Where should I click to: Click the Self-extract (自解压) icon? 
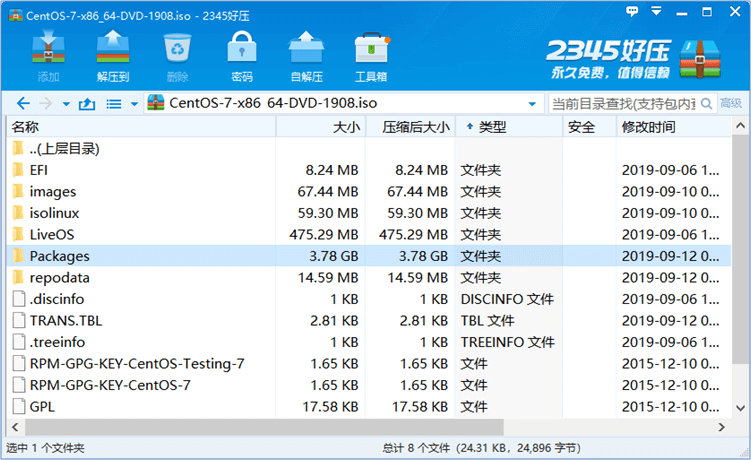click(306, 47)
